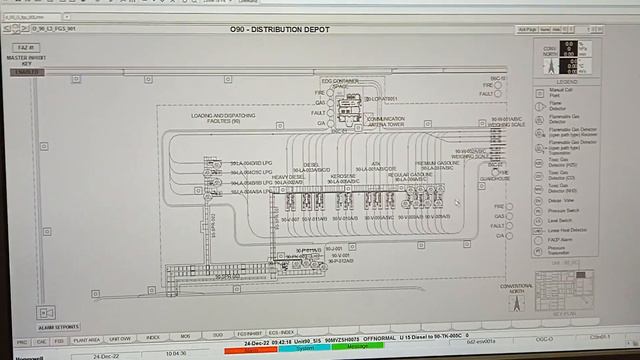Click the LEGEND header

click(x=567, y=82)
